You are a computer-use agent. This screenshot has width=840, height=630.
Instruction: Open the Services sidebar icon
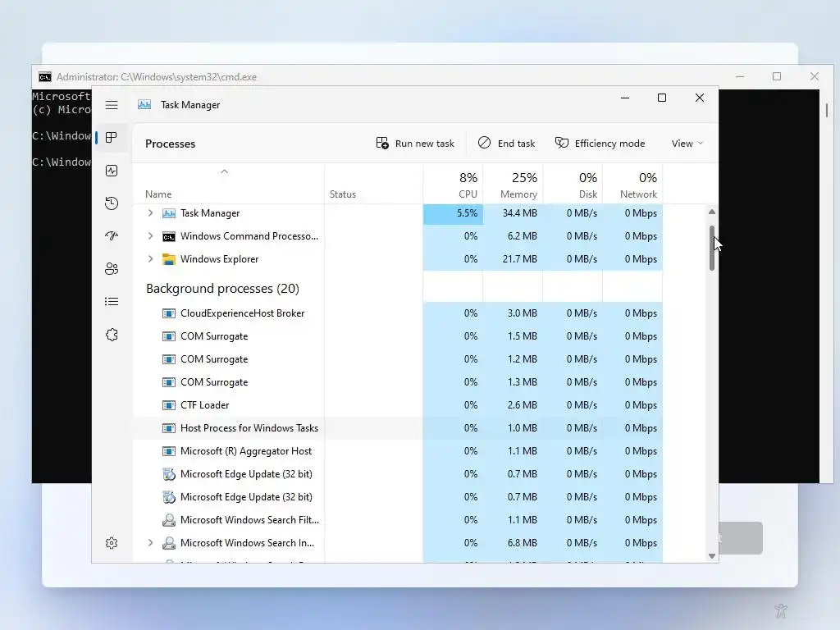(x=112, y=335)
